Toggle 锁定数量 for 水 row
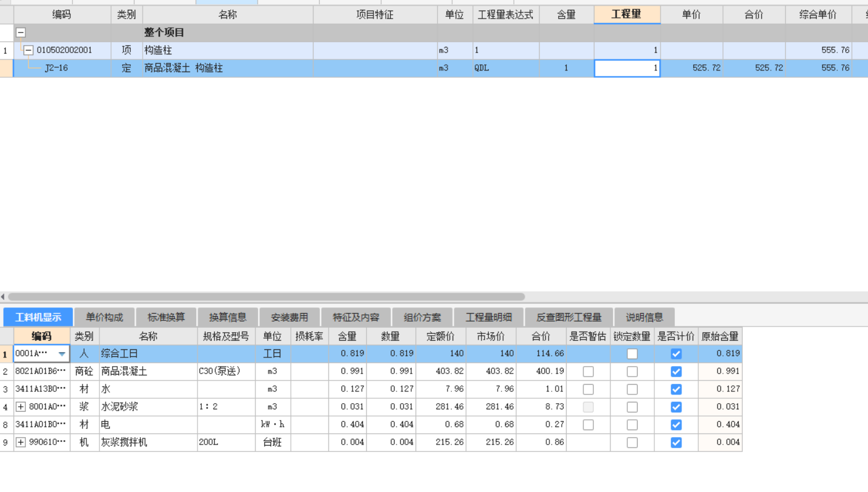The height and width of the screenshot is (492, 868). click(632, 390)
